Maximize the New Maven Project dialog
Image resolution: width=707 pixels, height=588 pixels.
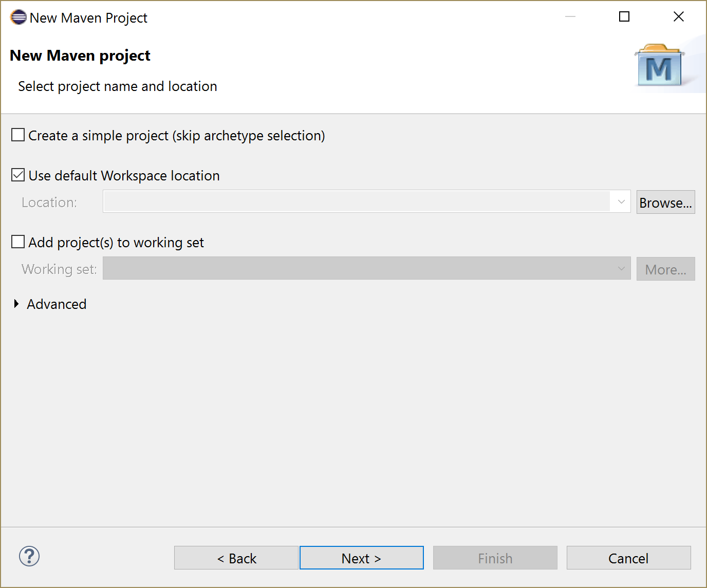(624, 17)
